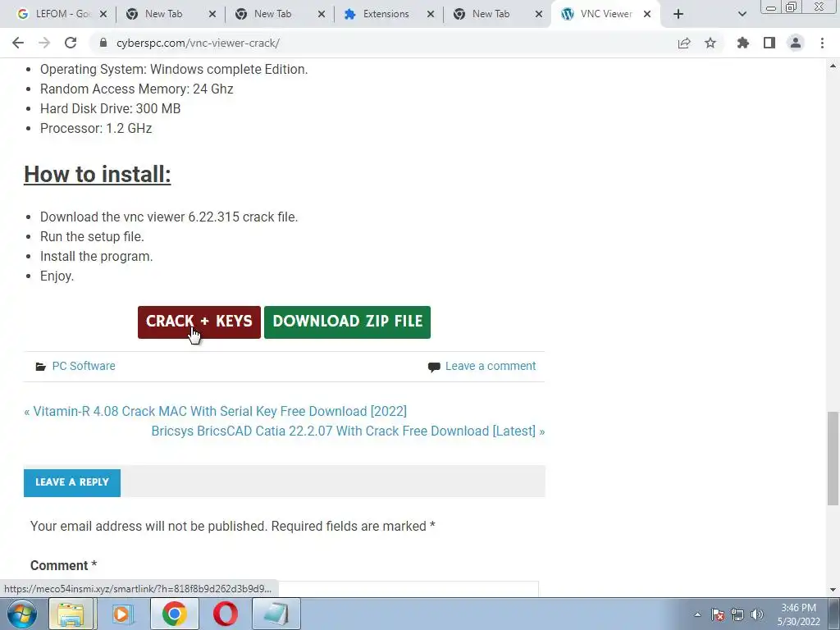
Task: Go back using the browser back arrow
Action: 18,43
